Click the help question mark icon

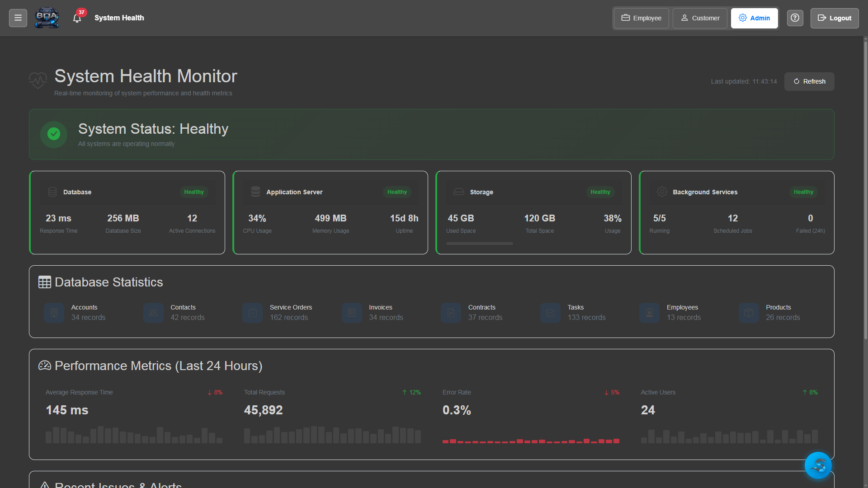pyautogui.click(x=795, y=18)
